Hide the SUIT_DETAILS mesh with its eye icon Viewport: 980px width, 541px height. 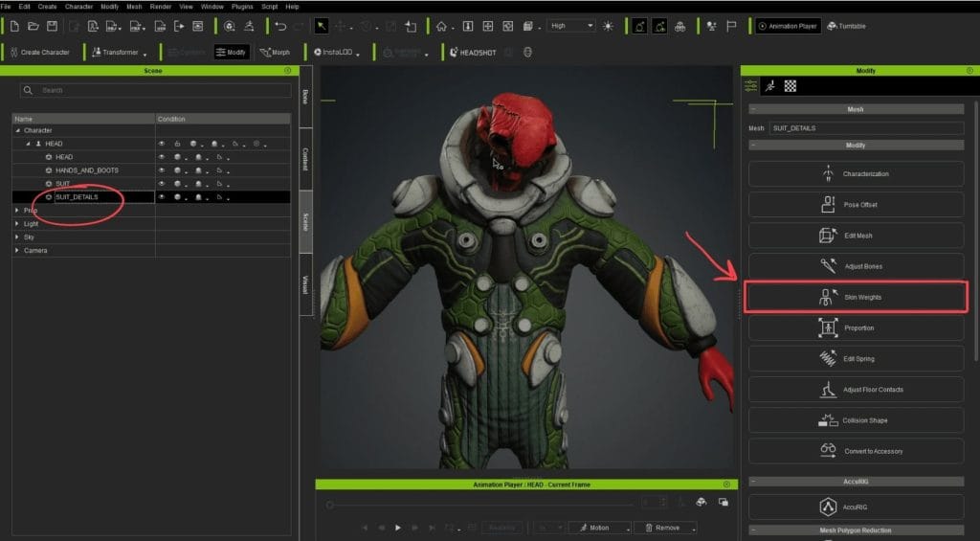(162, 197)
